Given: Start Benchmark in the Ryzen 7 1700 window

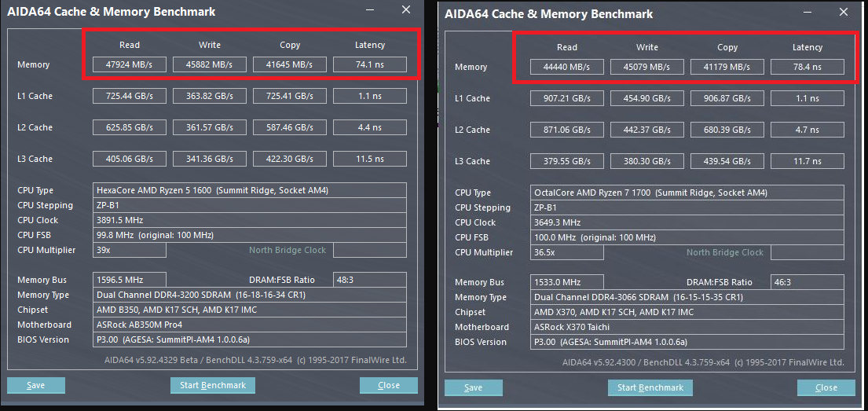Looking at the screenshot, I should (650, 387).
